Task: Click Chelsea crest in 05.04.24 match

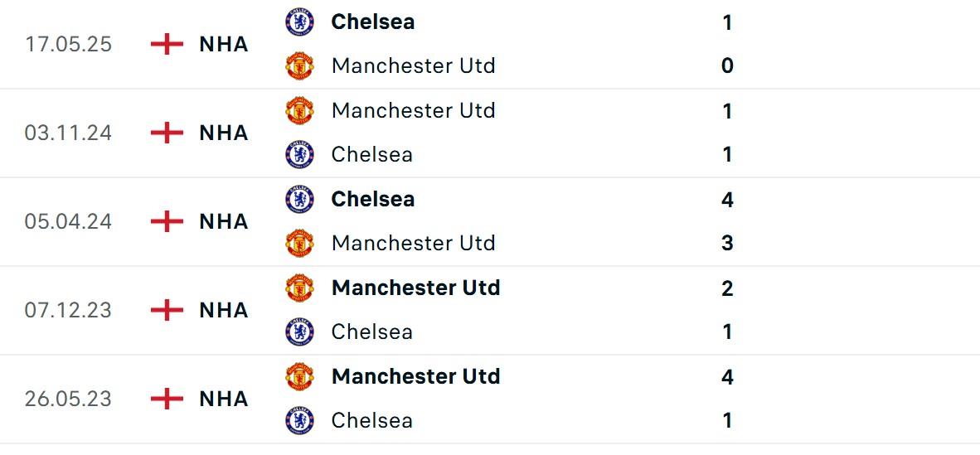Action: pyautogui.click(x=299, y=199)
